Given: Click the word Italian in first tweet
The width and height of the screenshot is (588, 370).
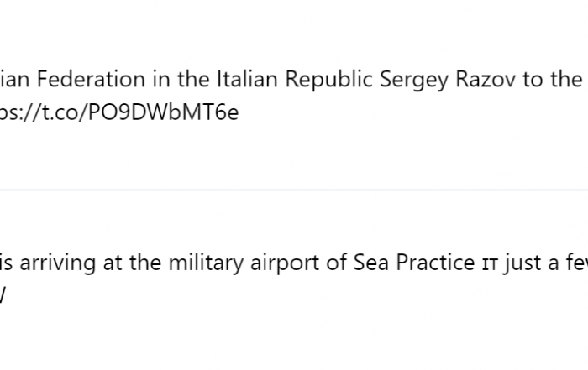Looking at the screenshot, I should click(247, 79).
